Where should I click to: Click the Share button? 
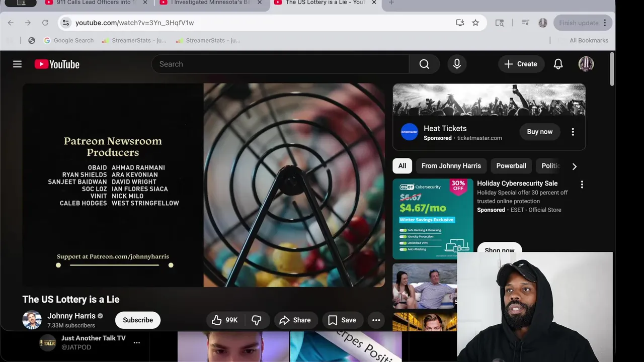coord(295,320)
